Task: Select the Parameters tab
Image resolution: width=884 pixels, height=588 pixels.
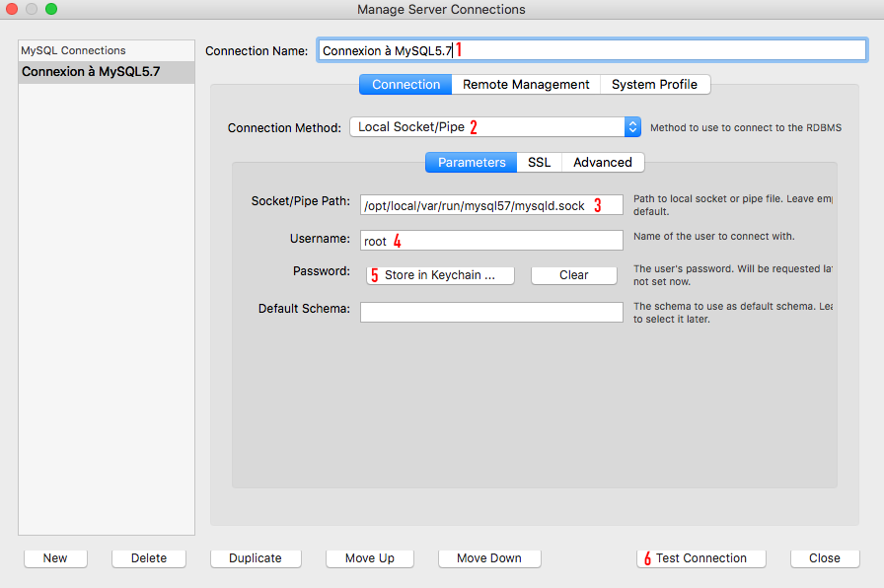Action: tap(472, 162)
